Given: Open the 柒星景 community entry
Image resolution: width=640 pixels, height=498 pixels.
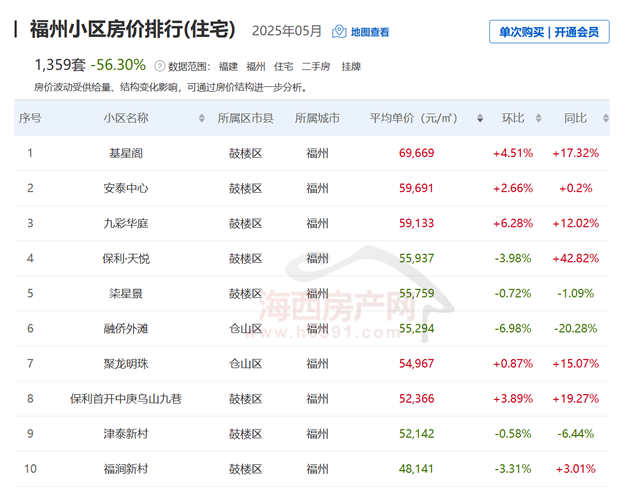Looking at the screenshot, I should (x=126, y=294).
